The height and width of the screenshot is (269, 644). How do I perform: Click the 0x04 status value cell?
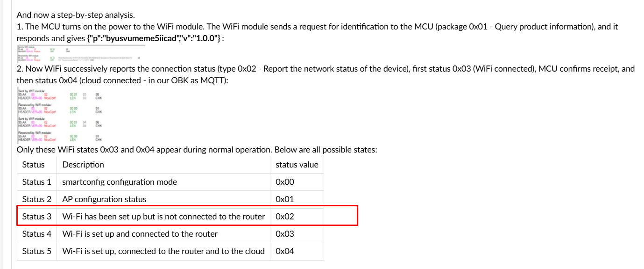[x=297, y=251]
